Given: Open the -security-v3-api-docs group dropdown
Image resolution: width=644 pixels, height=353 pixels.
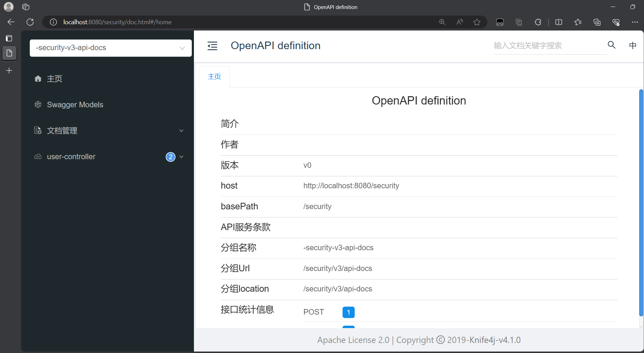Looking at the screenshot, I should point(111,48).
